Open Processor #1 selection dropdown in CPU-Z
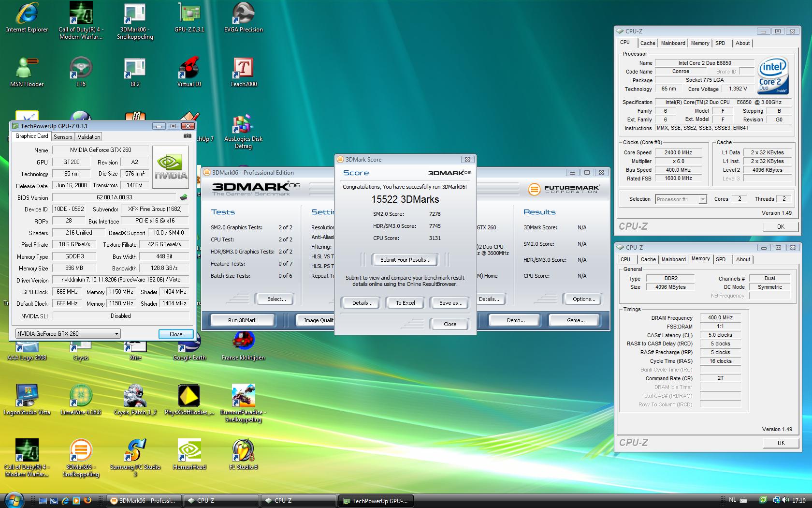 point(681,199)
